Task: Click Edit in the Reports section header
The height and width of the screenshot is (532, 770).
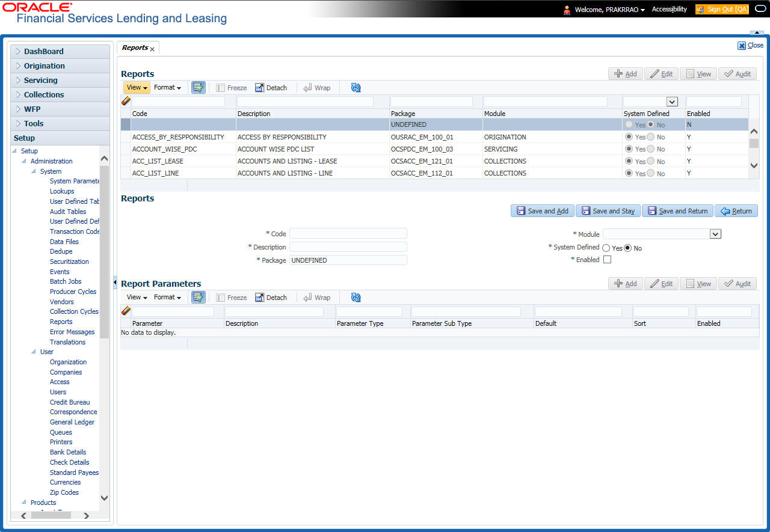Action: pos(661,74)
